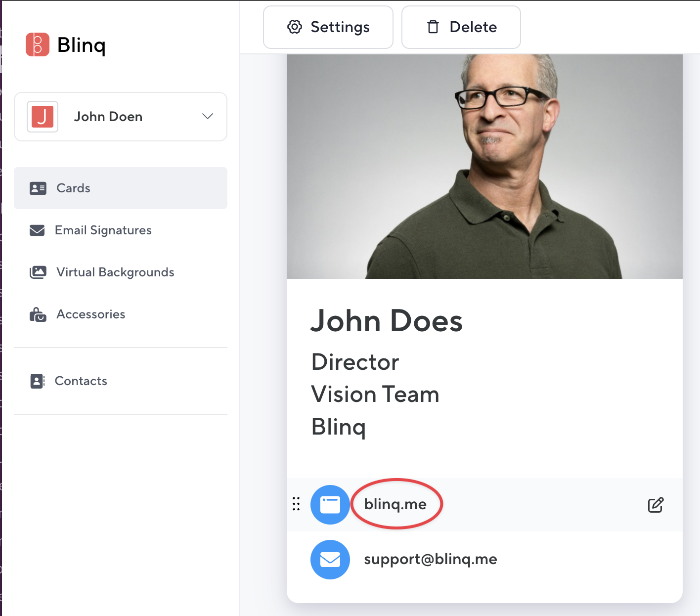Screen dimensions: 700x616
Task: Open support@blinq.me email link
Action: [431, 559]
